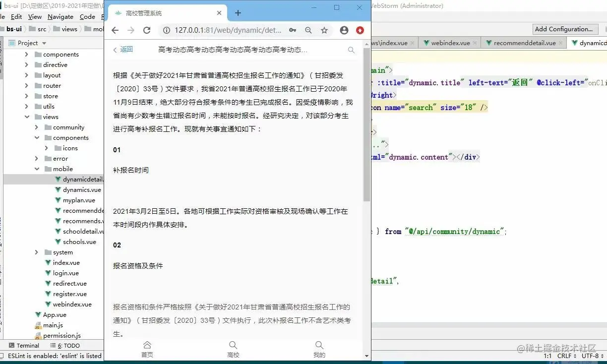607x364 pixels.
Task: Click scrollbar down arrow in browser
Action: (x=367, y=356)
